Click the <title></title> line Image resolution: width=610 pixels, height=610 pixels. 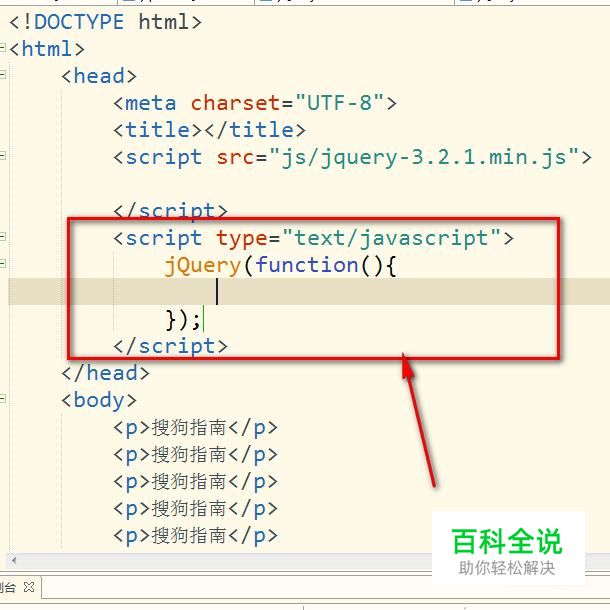coord(209,130)
